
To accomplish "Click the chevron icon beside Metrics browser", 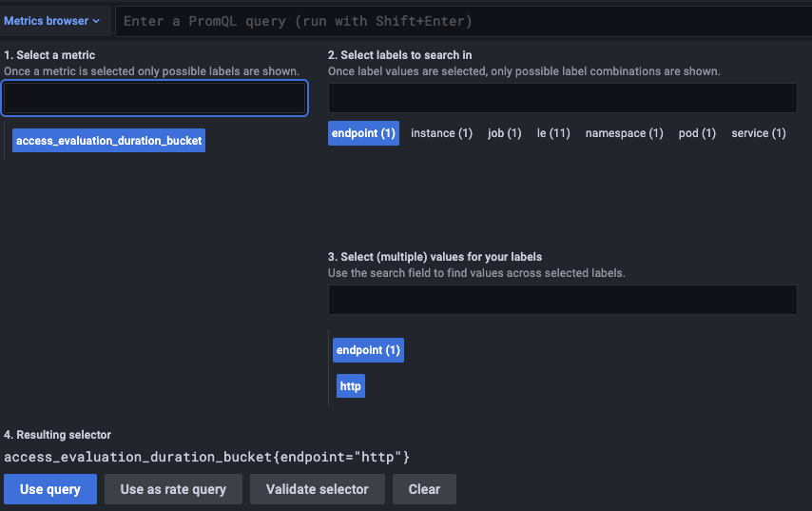I will pos(96,21).
